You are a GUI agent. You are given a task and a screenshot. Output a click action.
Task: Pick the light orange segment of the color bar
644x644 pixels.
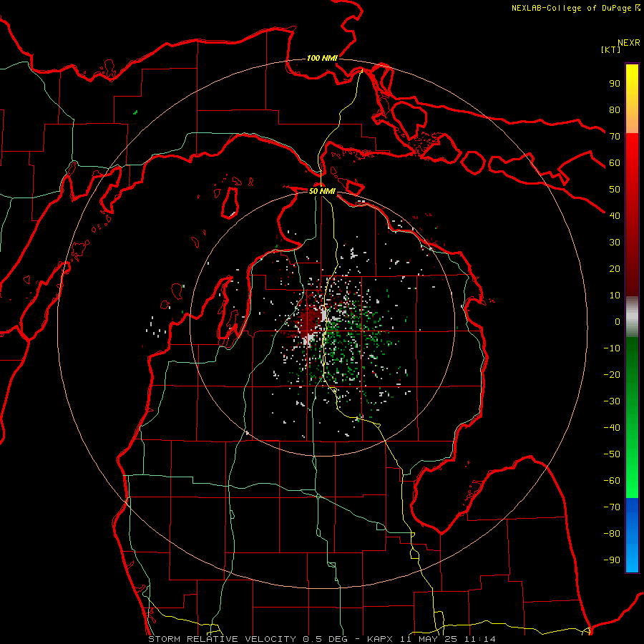632,121
